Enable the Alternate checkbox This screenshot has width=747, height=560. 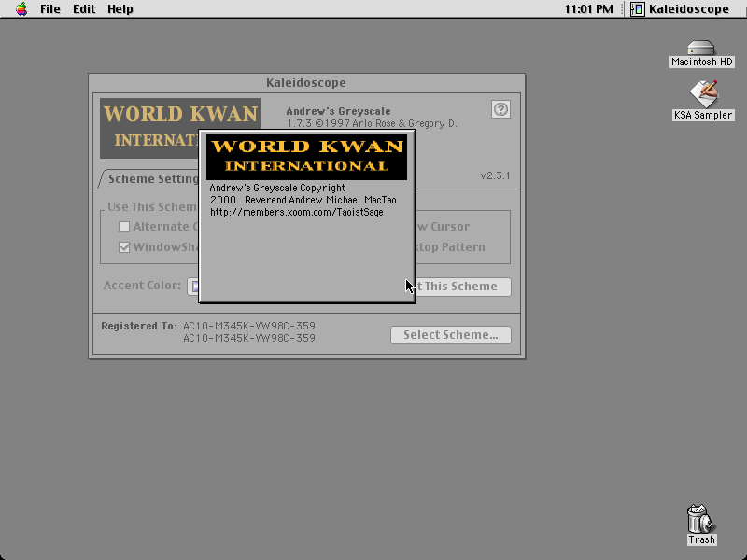coord(124,227)
